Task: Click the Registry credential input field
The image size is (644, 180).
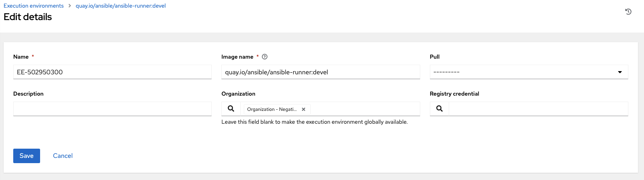Action: point(538,109)
